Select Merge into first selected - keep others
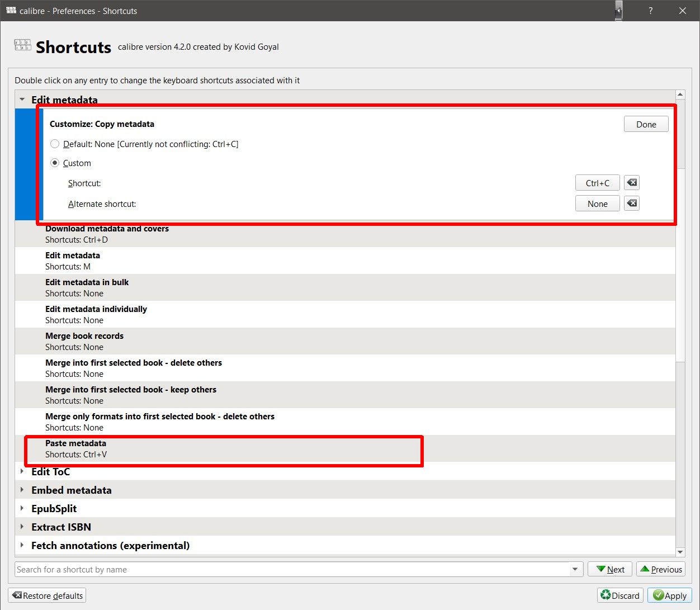 (345, 395)
